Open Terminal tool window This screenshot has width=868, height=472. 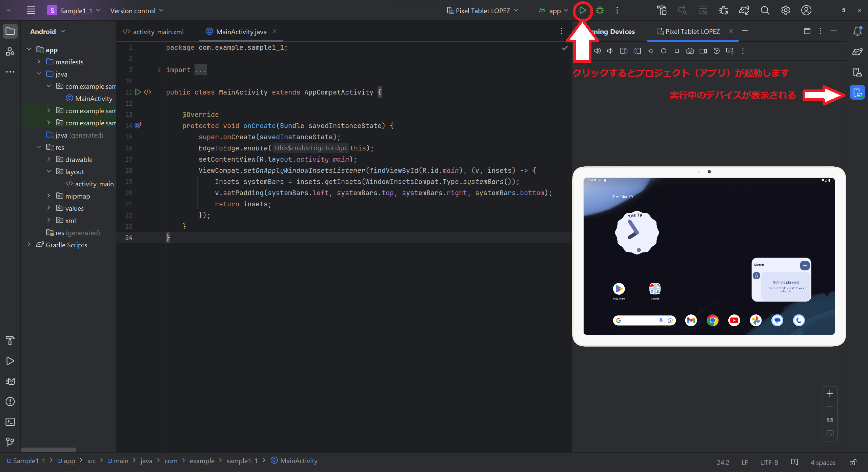click(10, 422)
